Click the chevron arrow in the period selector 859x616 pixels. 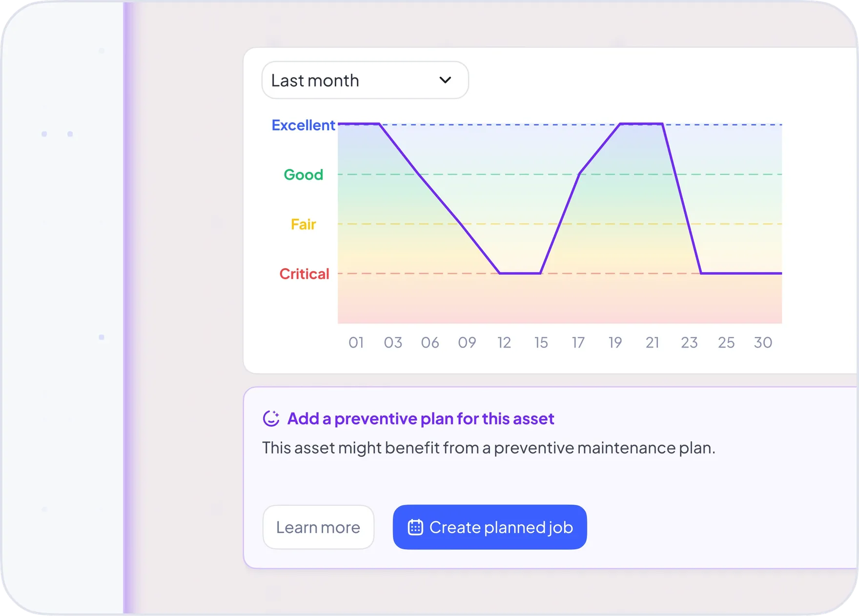pos(445,80)
